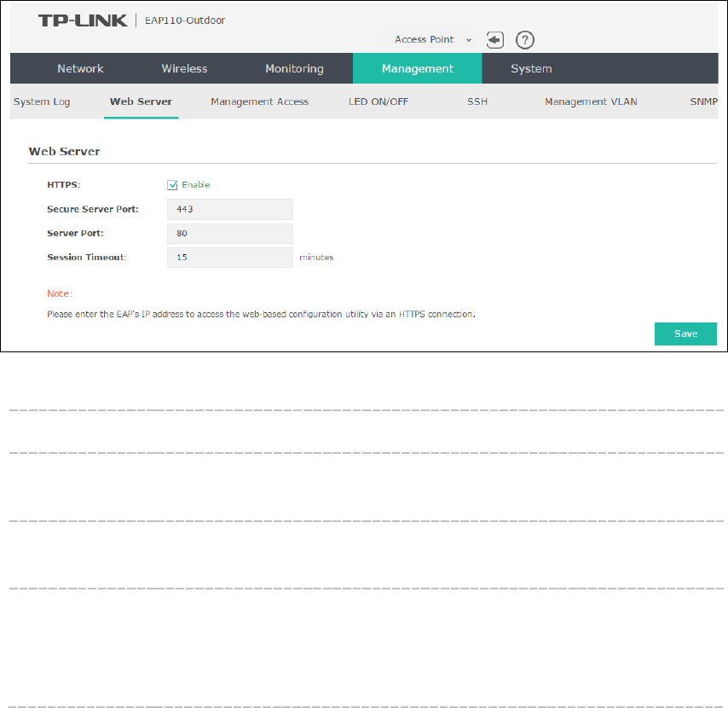Click the TP-LINK logo
Viewport: 728px width, 708px height.
point(83,20)
